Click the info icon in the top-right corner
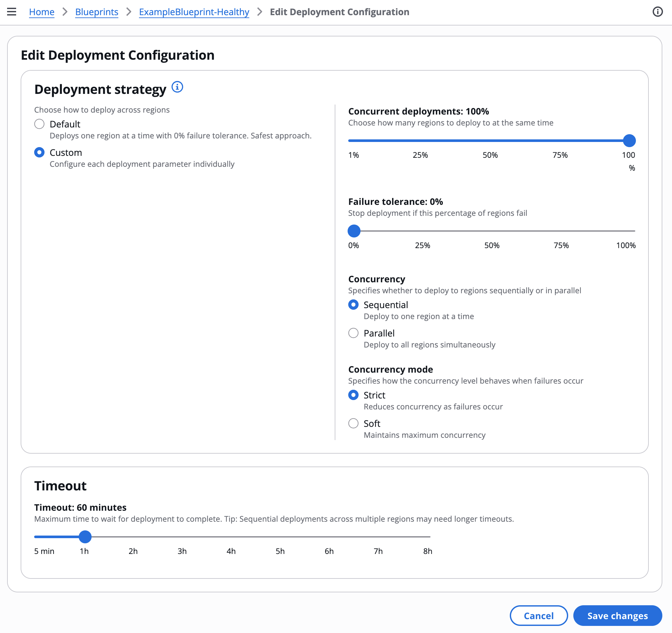Screen dimensions: 672x633 coord(658,12)
